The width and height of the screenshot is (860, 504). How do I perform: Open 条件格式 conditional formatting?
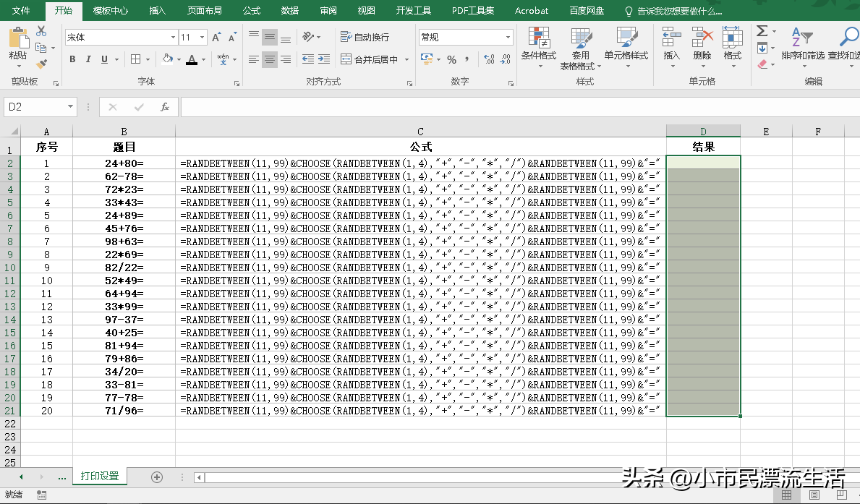tap(539, 47)
